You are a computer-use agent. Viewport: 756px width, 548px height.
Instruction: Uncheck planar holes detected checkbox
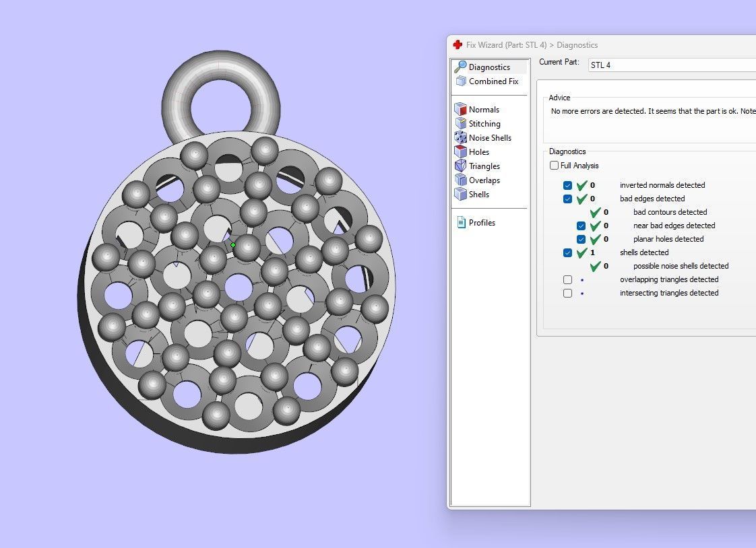[x=581, y=239]
